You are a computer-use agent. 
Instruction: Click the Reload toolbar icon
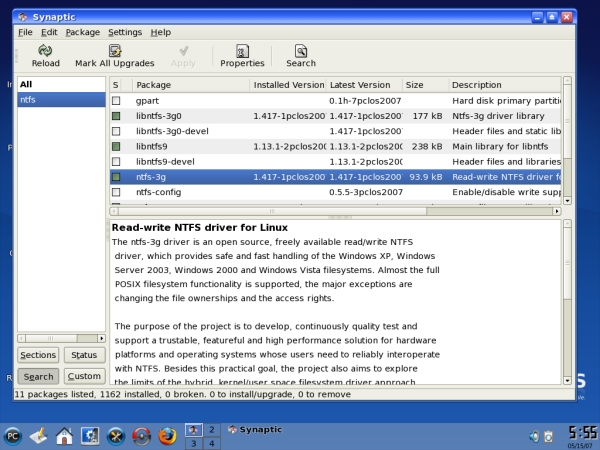coord(45,51)
